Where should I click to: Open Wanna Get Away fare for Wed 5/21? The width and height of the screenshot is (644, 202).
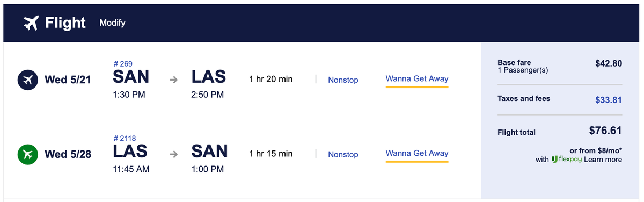(417, 78)
